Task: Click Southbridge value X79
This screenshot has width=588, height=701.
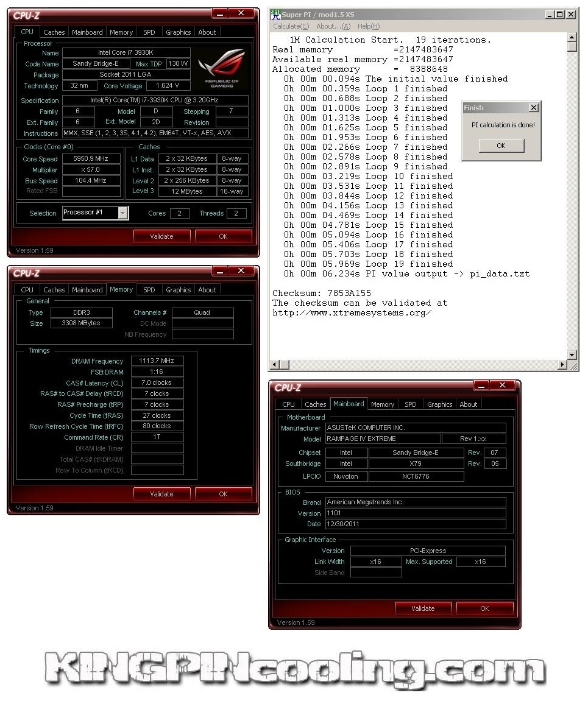Action: [416, 464]
